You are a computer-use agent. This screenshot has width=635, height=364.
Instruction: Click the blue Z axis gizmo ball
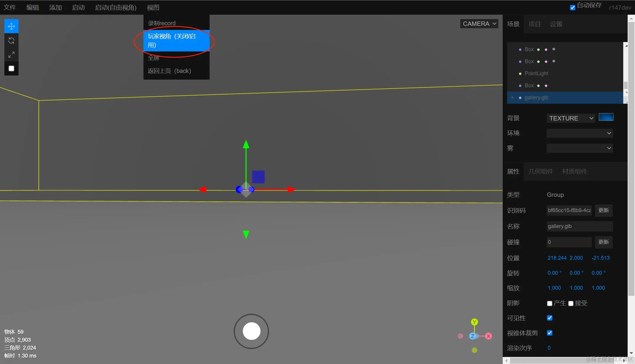[x=473, y=336]
